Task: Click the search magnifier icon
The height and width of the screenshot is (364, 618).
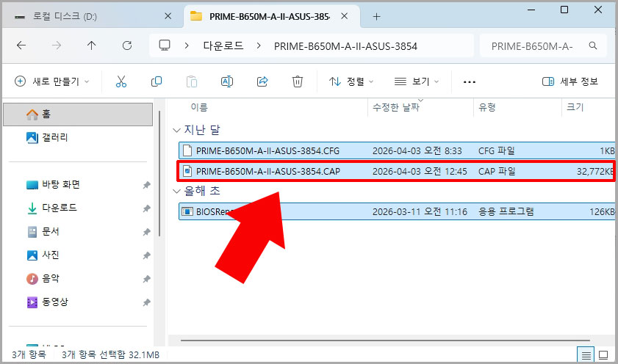Action: (x=593, y=45)
